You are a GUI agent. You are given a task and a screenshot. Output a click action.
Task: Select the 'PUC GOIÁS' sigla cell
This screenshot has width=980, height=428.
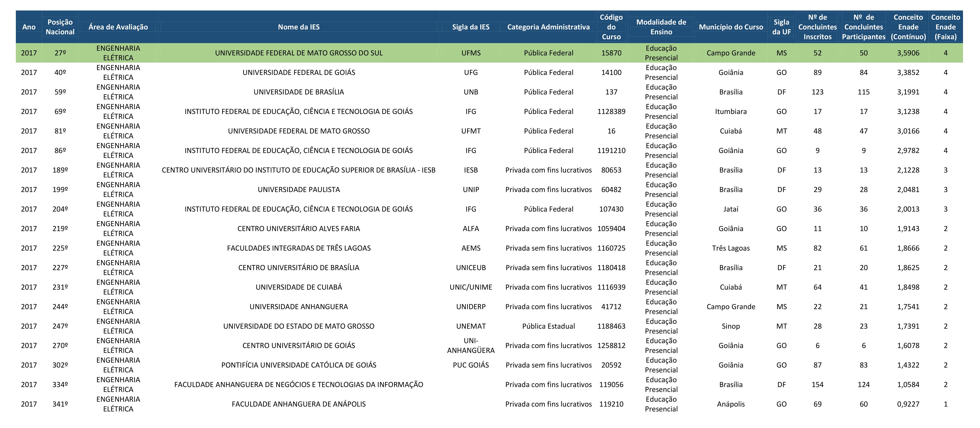pos(471,365)
